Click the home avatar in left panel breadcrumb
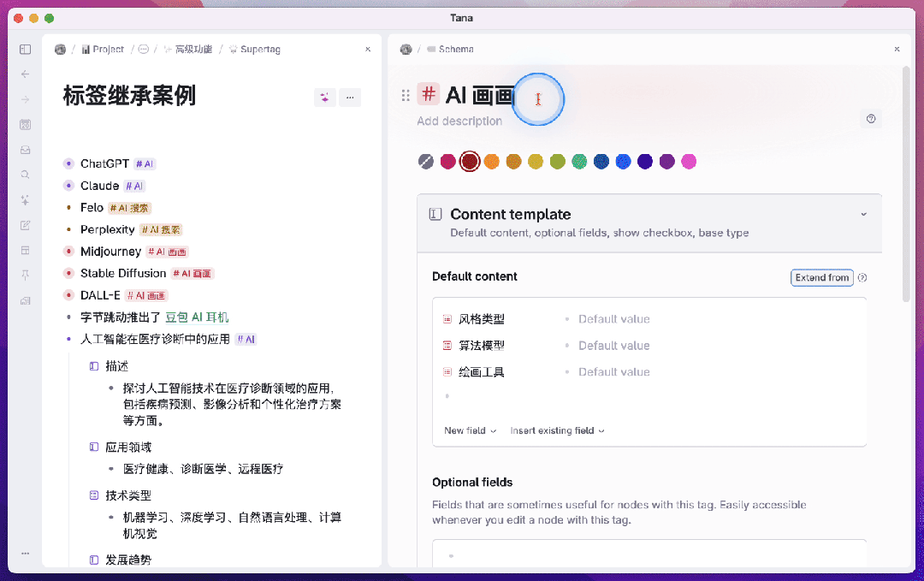 click(60, 50)
